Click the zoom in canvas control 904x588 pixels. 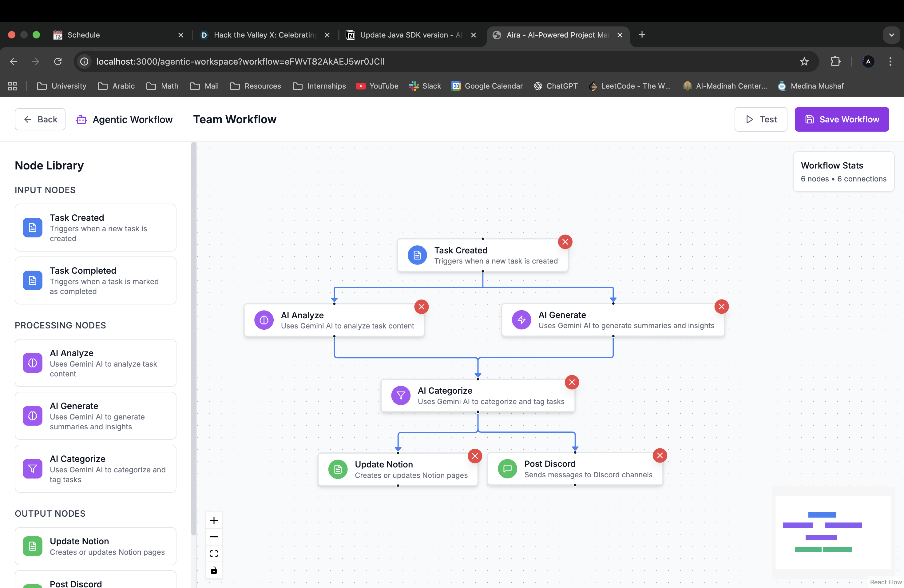(x=214, y=520)
